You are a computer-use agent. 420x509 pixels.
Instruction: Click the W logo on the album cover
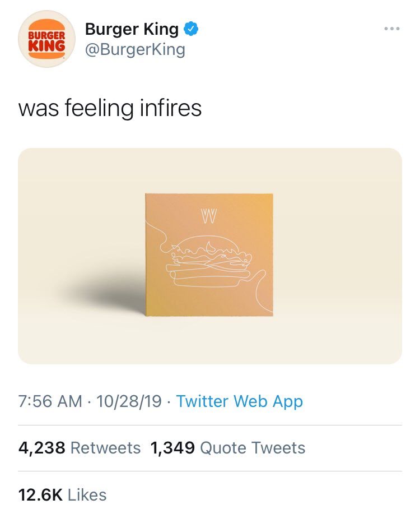click(x=208, y=216)
